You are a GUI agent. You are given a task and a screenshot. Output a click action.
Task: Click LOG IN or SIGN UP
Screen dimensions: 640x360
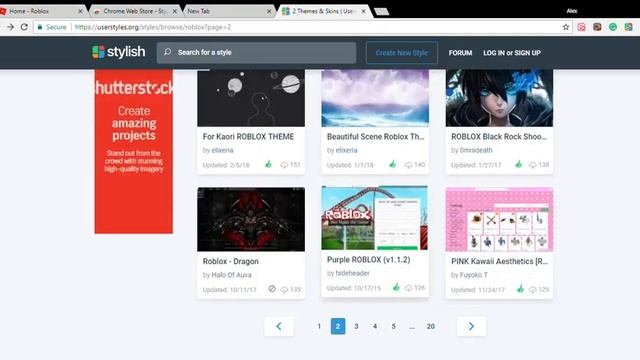click(x=512, y=53)
